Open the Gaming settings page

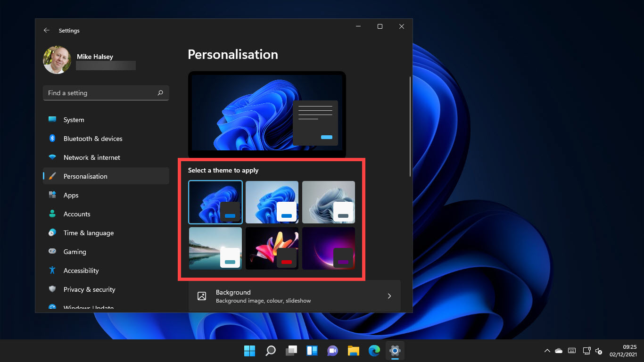click(74, 252)
